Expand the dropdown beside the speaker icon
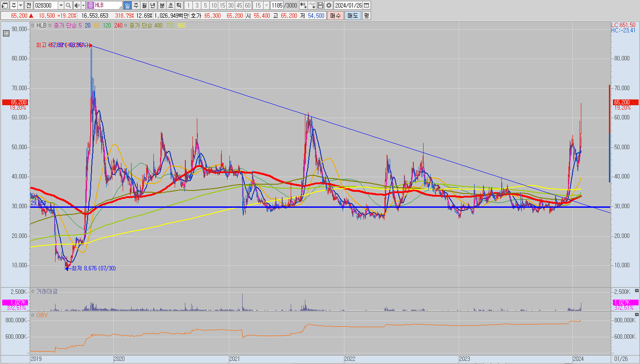Screen dimensions: 640x364 (83, 5)
